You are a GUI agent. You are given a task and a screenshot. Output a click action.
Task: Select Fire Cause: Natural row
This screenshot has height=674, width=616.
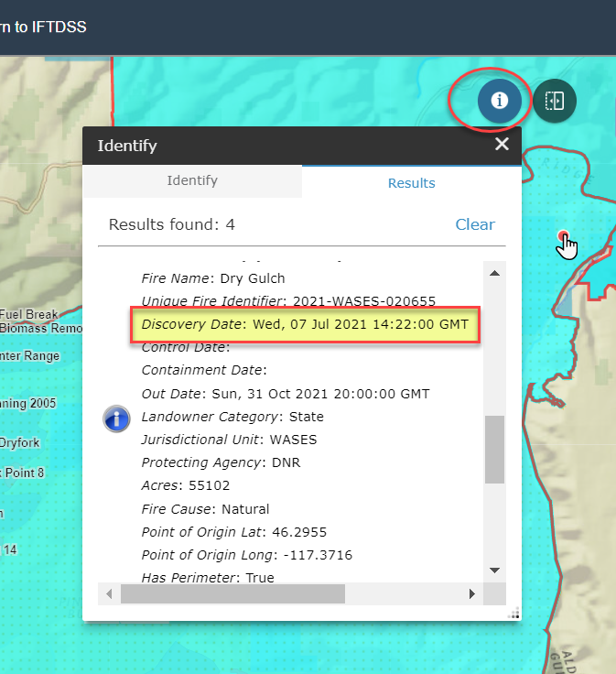point(205,509)
